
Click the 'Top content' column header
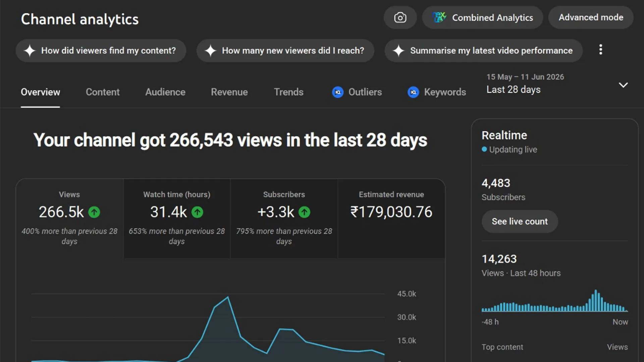click(x=502, y=347)
